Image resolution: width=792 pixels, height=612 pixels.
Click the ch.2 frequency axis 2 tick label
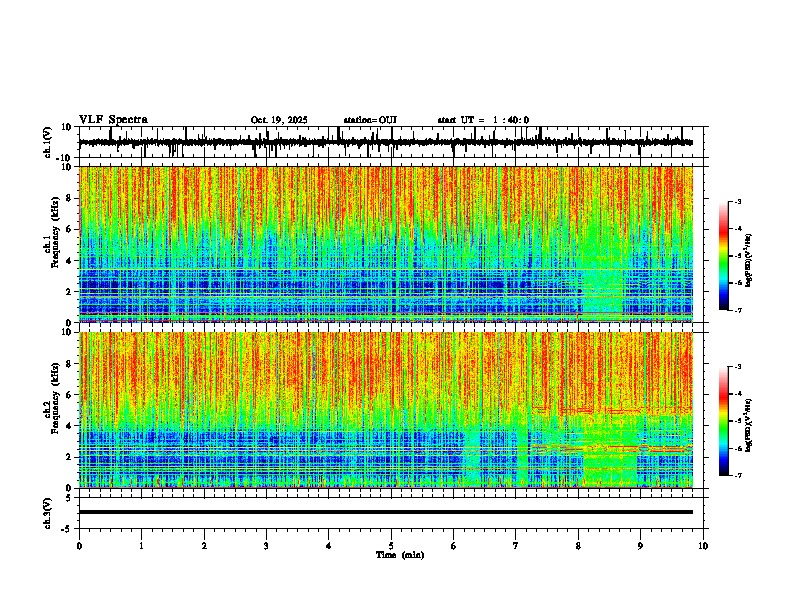70,457
